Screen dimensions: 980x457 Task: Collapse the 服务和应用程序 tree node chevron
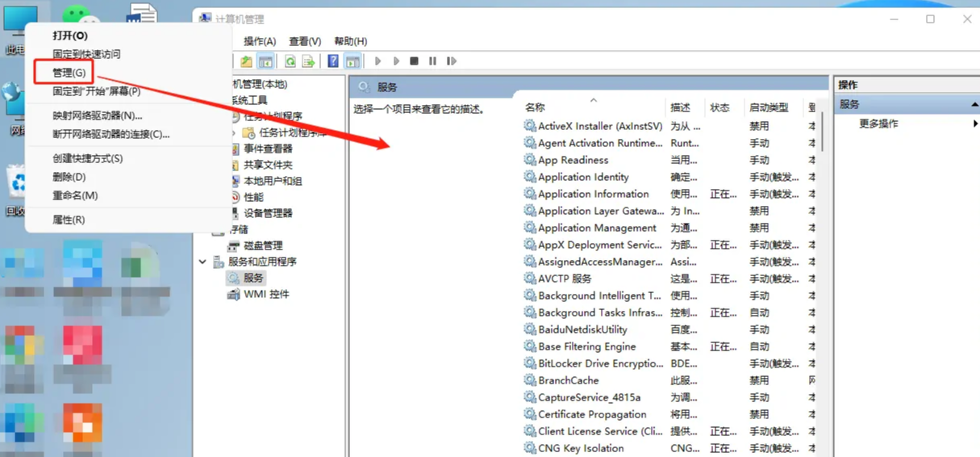click(203, 262)
